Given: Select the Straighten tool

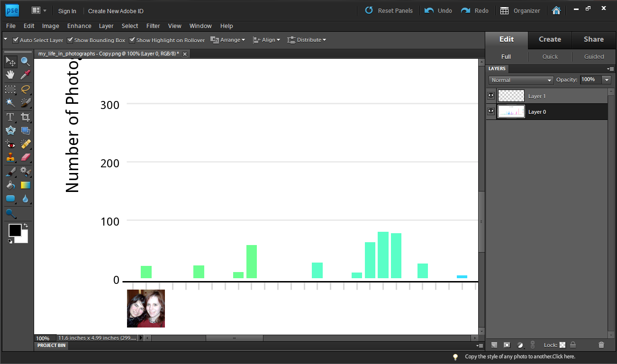Looking at the screenshot, I should tap(25, 130).
